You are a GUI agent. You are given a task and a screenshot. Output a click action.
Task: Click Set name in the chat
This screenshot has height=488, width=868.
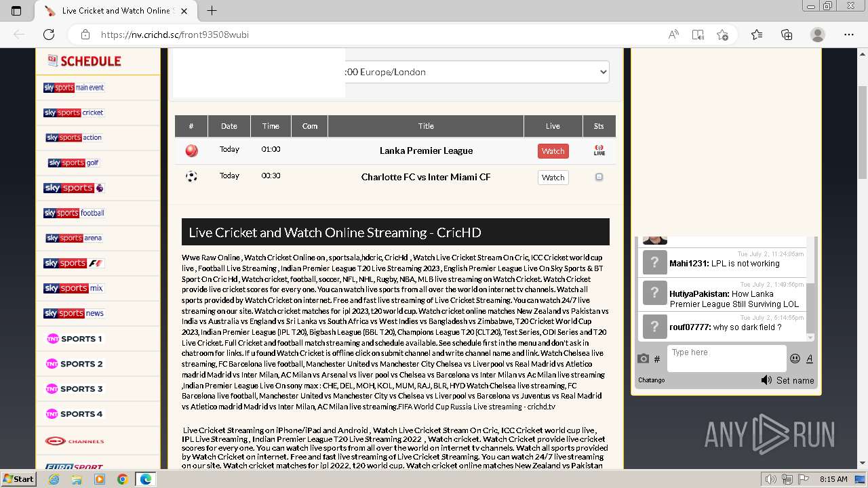pos(795,380)
